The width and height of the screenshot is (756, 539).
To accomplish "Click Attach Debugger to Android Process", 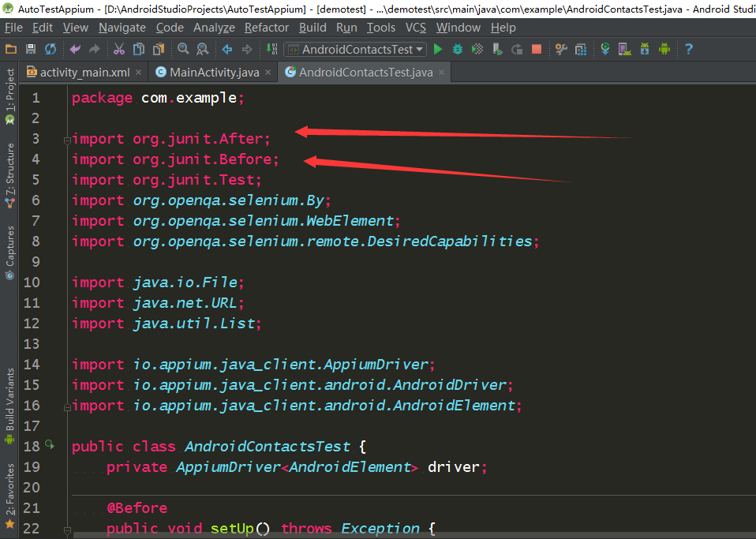I will (497, 49).
